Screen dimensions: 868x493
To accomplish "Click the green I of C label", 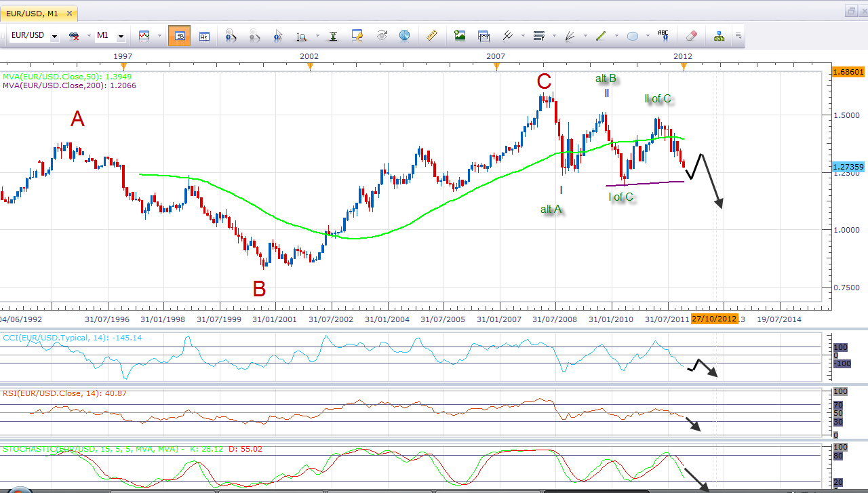I will pos(620,197).
